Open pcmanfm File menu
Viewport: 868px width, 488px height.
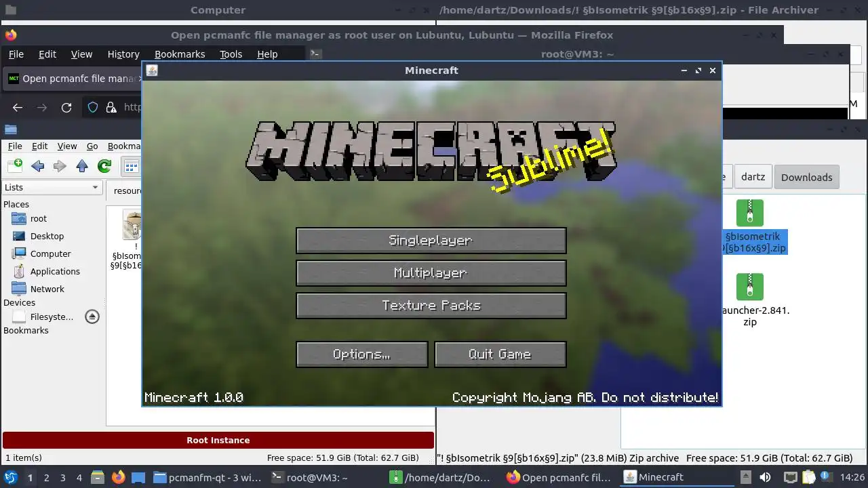(x=15, y=146)
